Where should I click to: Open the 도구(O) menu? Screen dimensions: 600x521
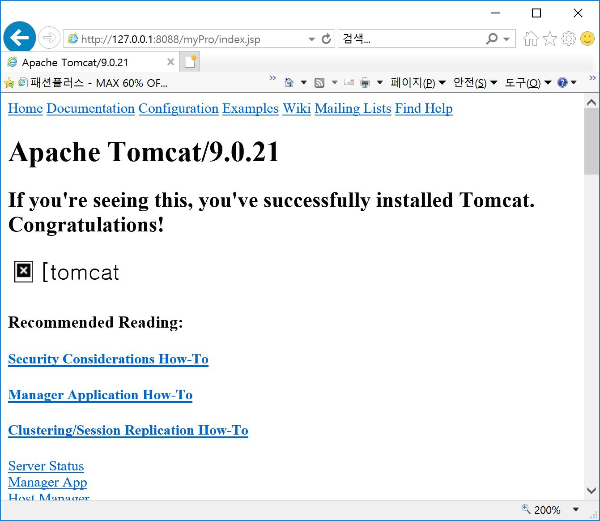[x=528, y=83]
